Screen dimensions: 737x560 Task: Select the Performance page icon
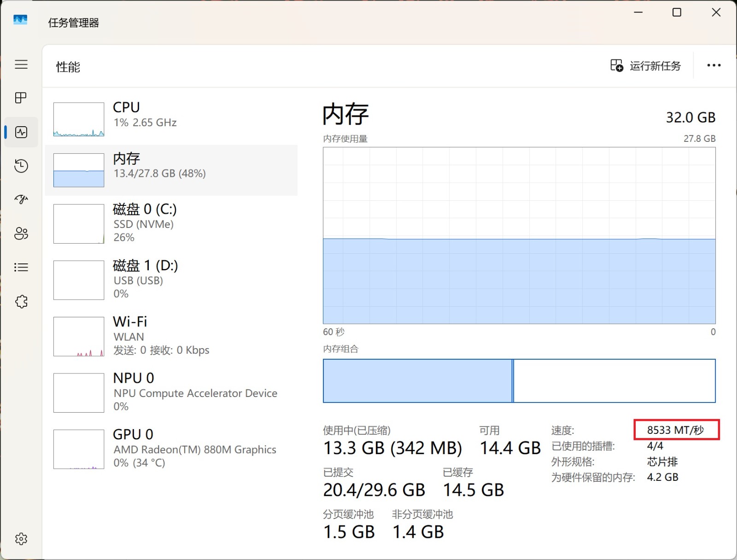click(21, 132)
